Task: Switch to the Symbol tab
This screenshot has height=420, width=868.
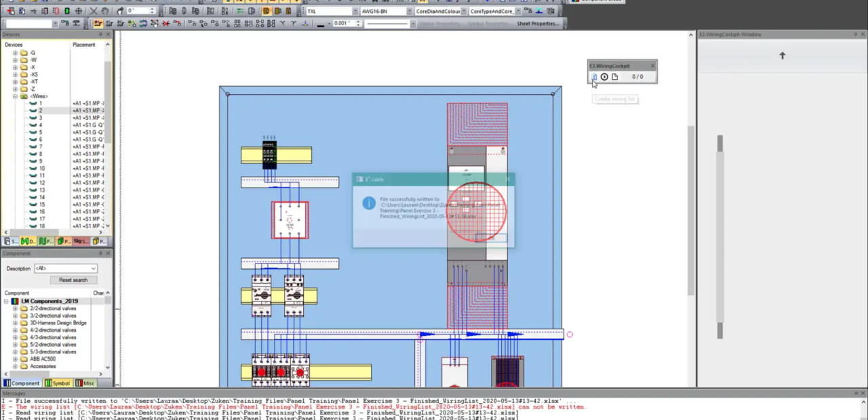Action: (x=58, y=383)
